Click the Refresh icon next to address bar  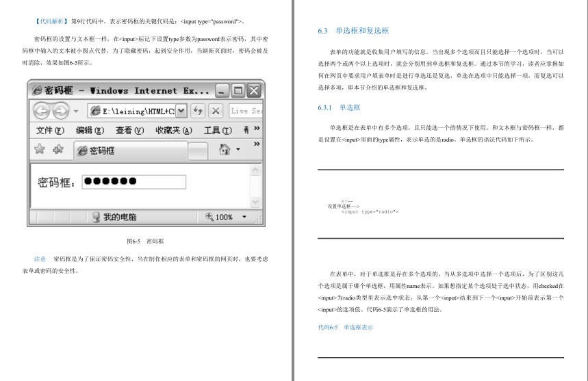point(198,111)
